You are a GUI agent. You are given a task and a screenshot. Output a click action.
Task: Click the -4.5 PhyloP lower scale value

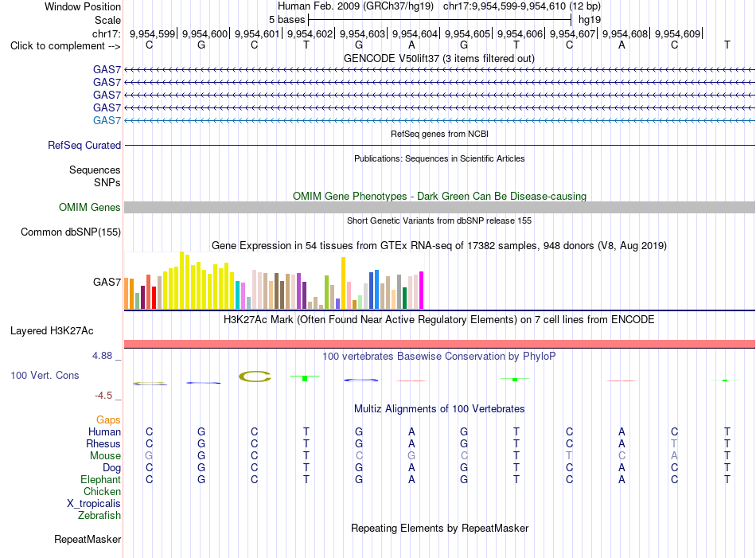(x=103, y=396)
